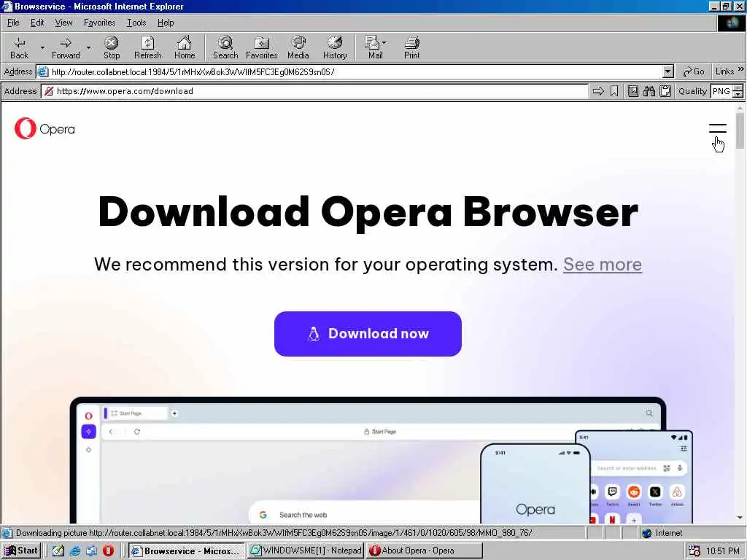Screen dimensions: 747x560
Task: Click the Quality PNG value field
Action: click(x=721, y=91)
